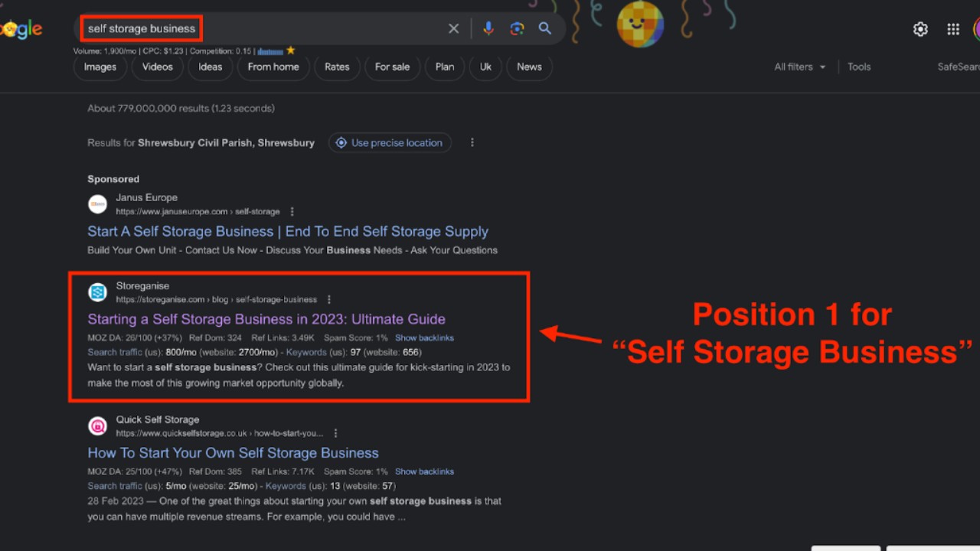The width and height of the screenshot is (980, 551).
Task: Select the From home filter chip
Action: coord(273,67)
